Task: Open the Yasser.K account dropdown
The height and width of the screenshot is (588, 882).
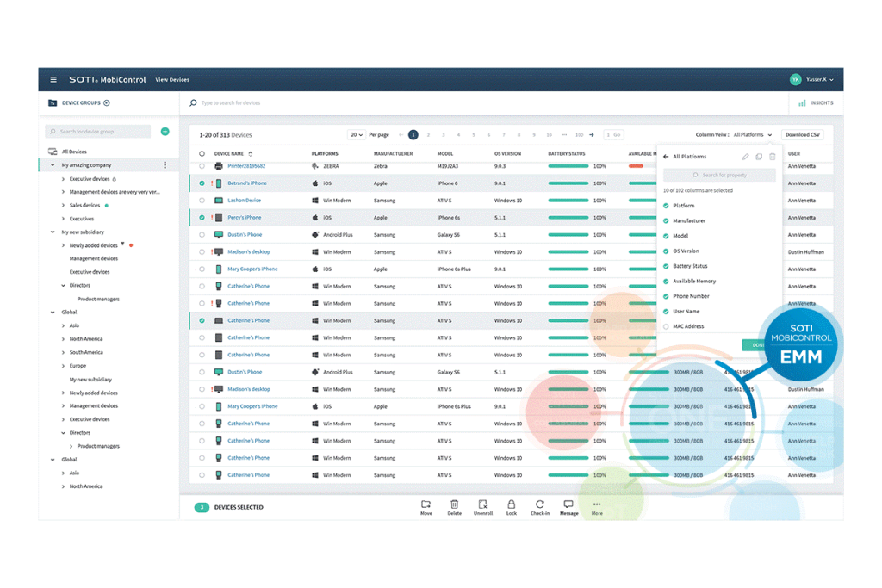Action: coord(820,80)
